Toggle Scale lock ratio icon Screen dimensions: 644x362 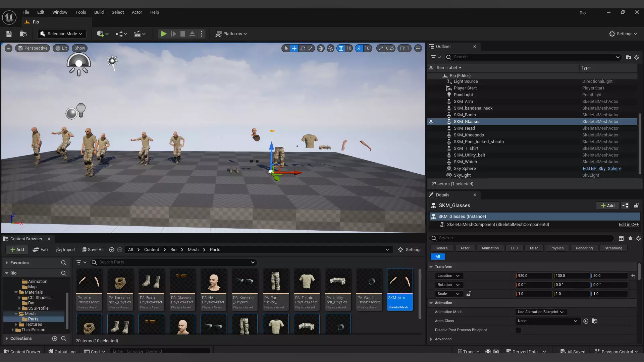(x=469, y=294)
